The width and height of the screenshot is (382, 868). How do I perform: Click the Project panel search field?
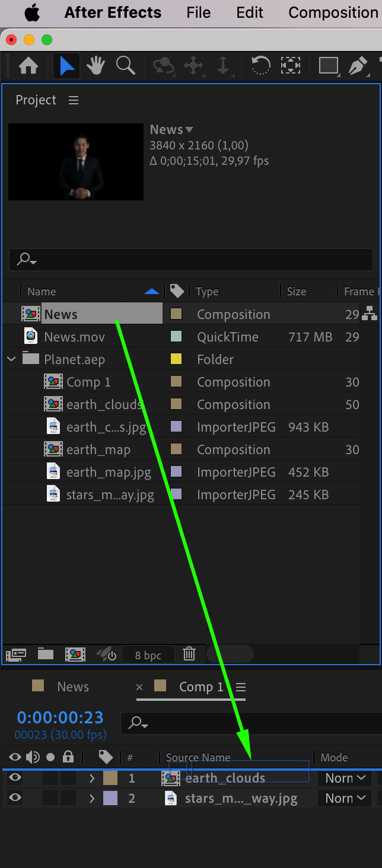tap(191, 260)
